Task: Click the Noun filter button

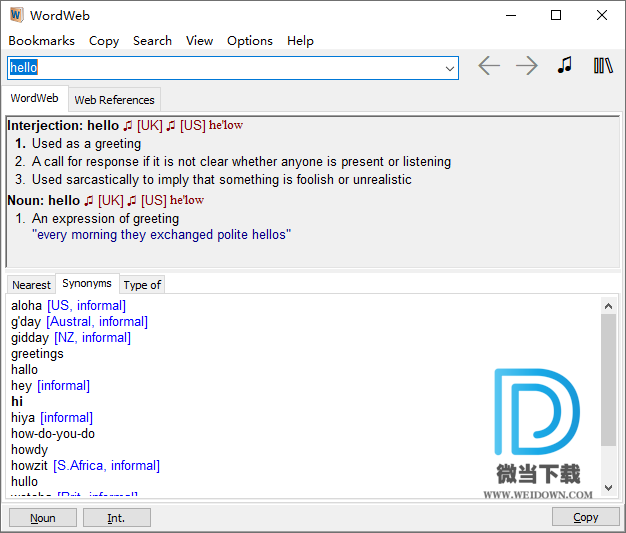Action: pyautogui.click(x=43, y=518)
